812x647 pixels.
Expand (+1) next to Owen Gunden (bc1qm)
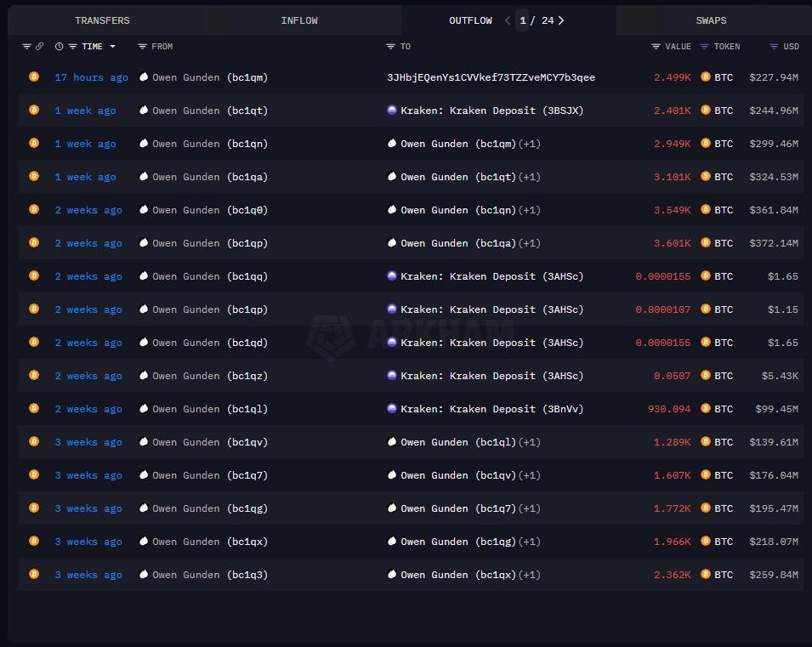pyautogui.click(x=529, y=144)
